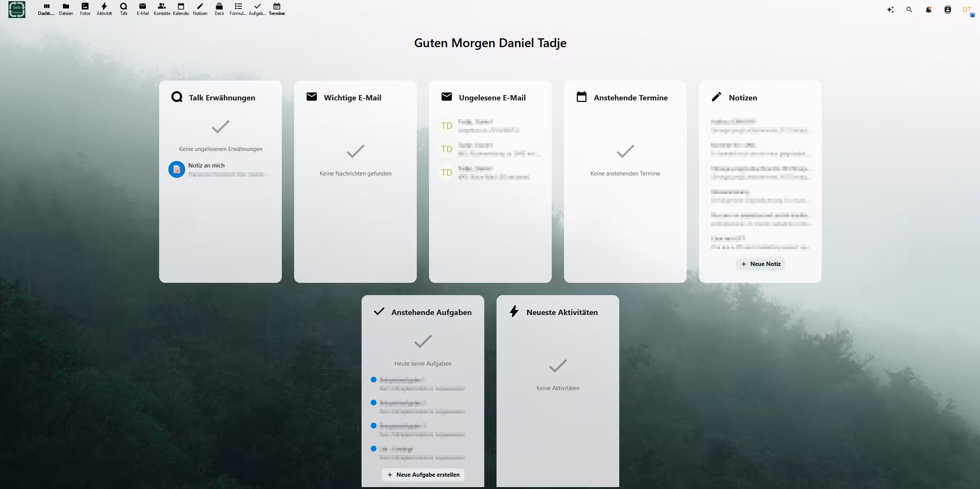The height and width of the screenshot is (489, 980).
Task: Open the first unread email in Ungelesene E-Mail
Action: [x=490, y=125]
